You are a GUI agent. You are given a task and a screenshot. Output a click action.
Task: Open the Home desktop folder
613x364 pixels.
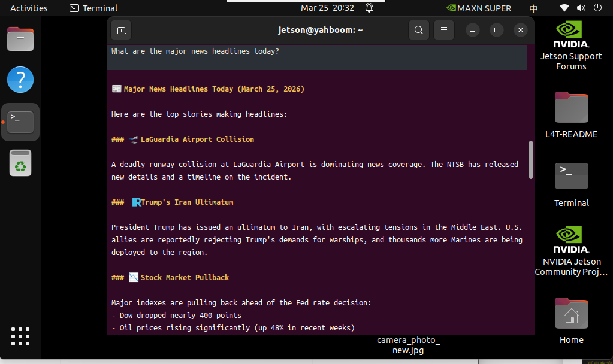coord(571,321)
